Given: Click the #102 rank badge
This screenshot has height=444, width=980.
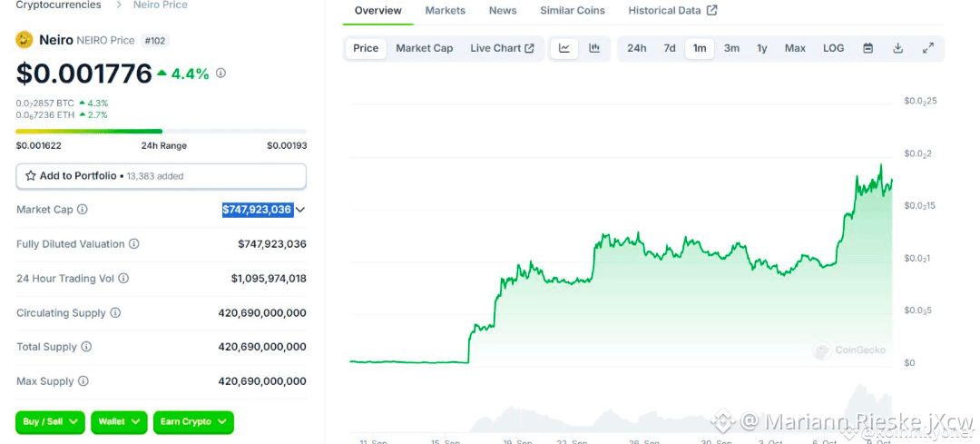Looking at the screenshot, I should [153, 41].
